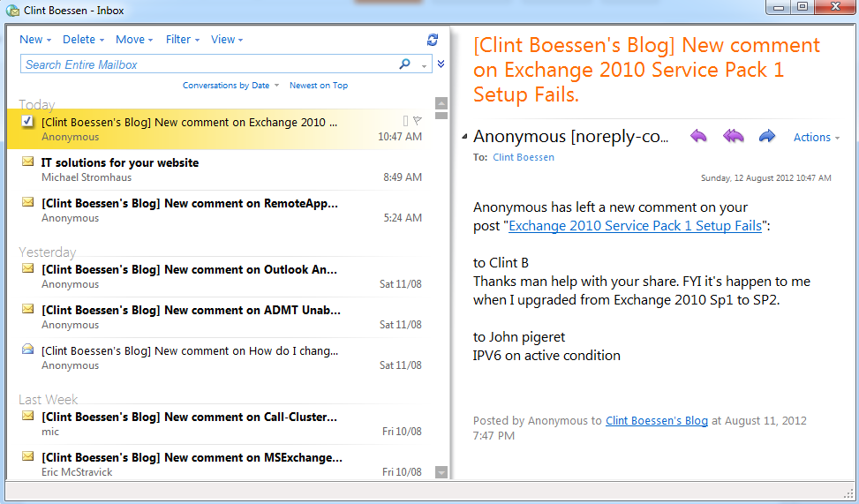Screen dimensions: 859x504
Task: Click message list scroll down arrow
Action: (441, 471)
